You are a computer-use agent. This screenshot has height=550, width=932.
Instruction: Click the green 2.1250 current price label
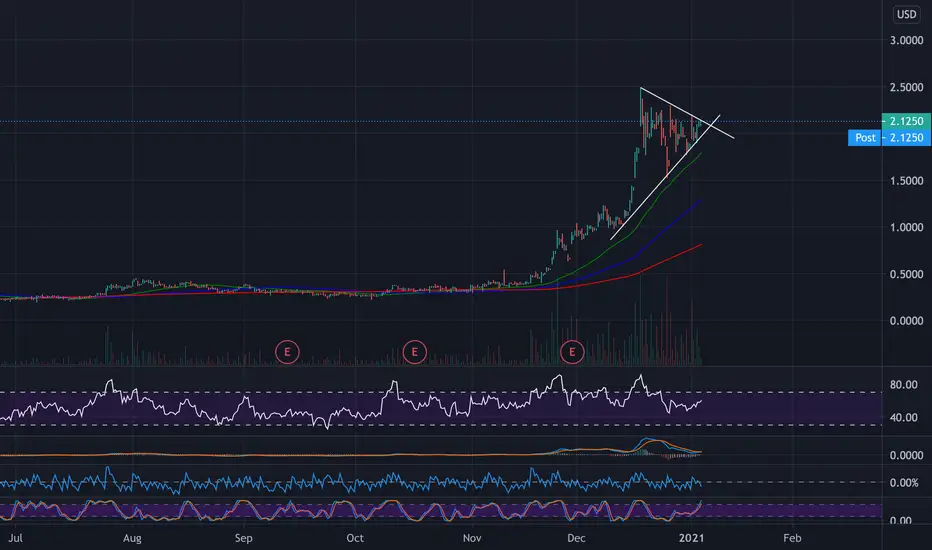point(906,121)
